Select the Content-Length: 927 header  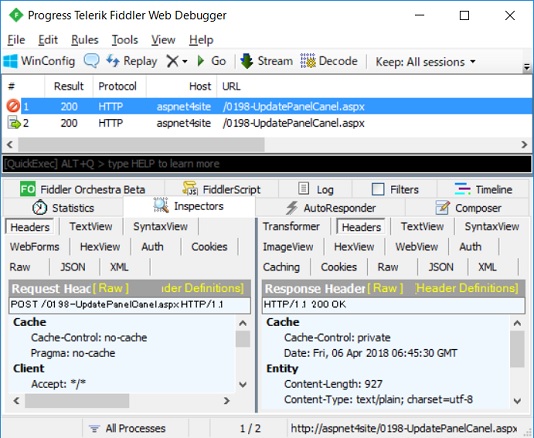pos(333,384)
